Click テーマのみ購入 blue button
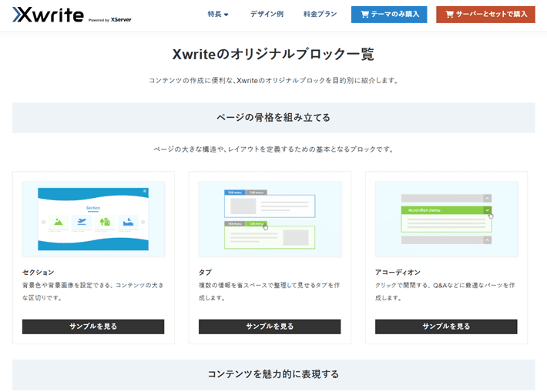The image size is (547, 392). 389,15
